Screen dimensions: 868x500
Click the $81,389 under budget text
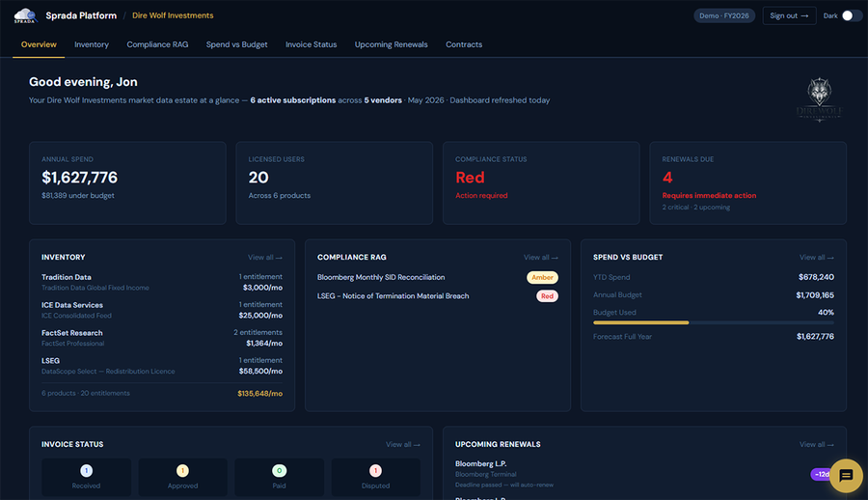[x=78, y=196]
